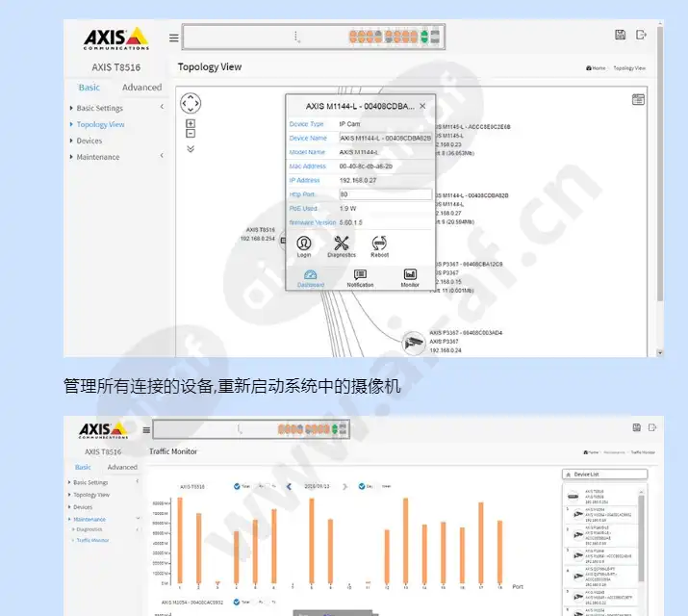Expand Basic Settings in Topology View sidebar
688x616 pixels.
tap(100, 108)
